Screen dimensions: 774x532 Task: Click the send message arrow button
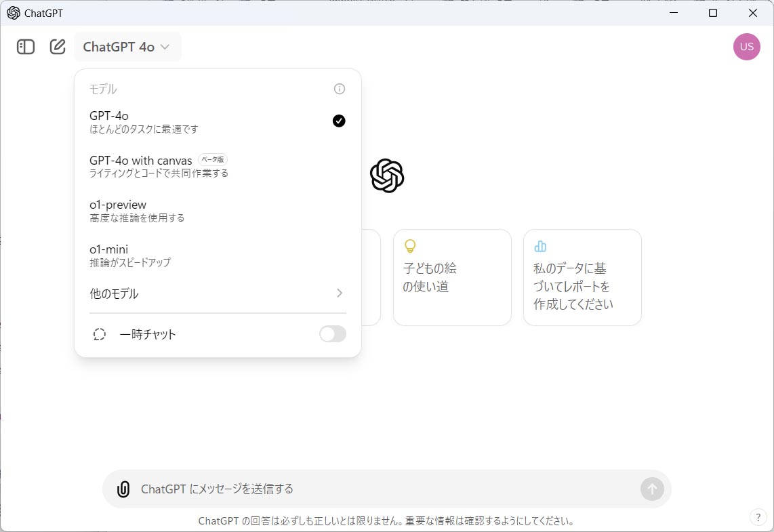coord(652,489)
